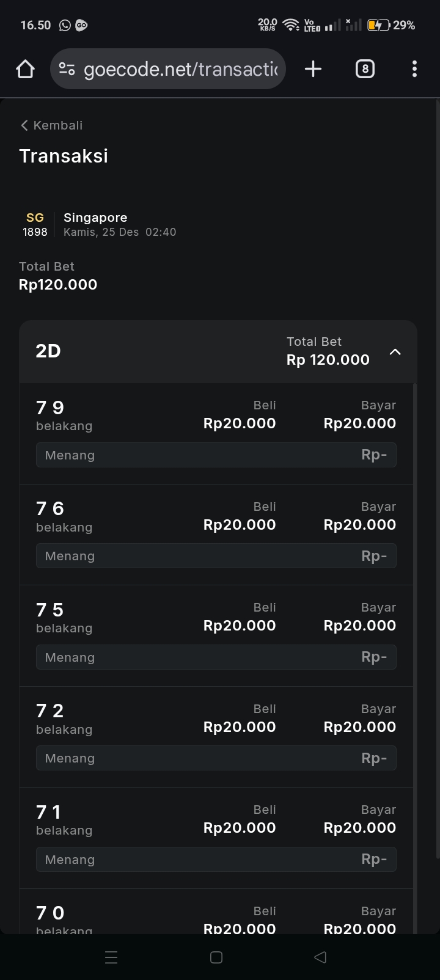Screen dimensions: 440x980
Task: Select the 70 belakang bet entry
Action: coord(64,918)
